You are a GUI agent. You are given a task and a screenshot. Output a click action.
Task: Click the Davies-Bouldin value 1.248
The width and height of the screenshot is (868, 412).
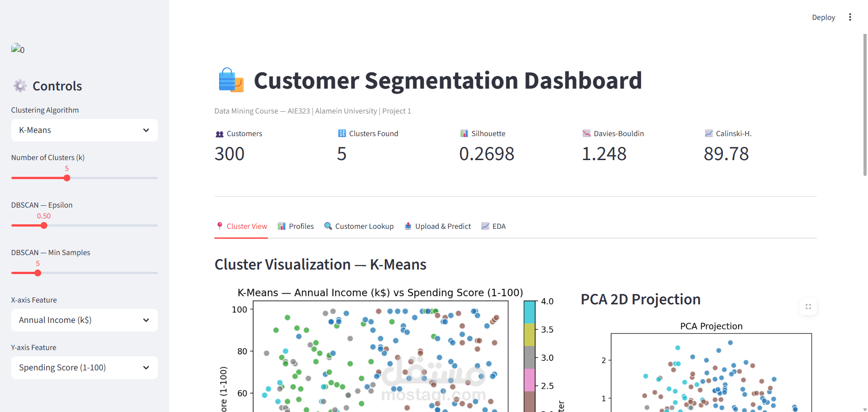(x=604, y=154)
